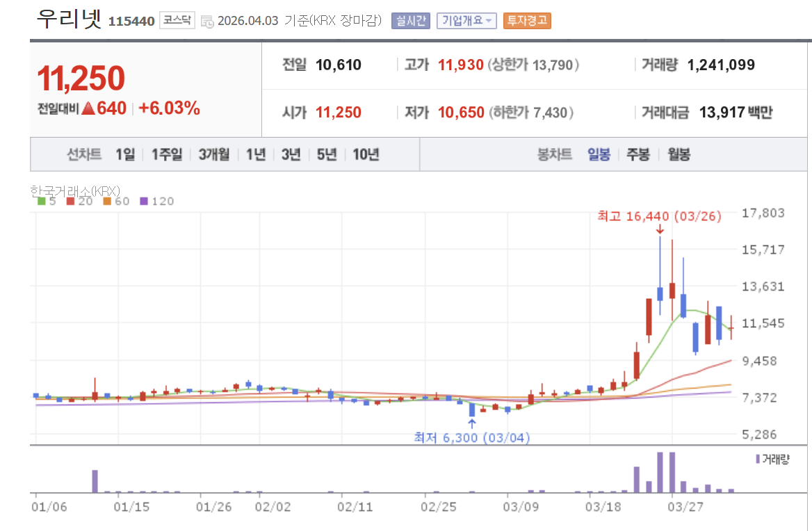Switch to 주봉 weekly candle chart
Viewport: 812px width, 531px height.
coord(638,154)
